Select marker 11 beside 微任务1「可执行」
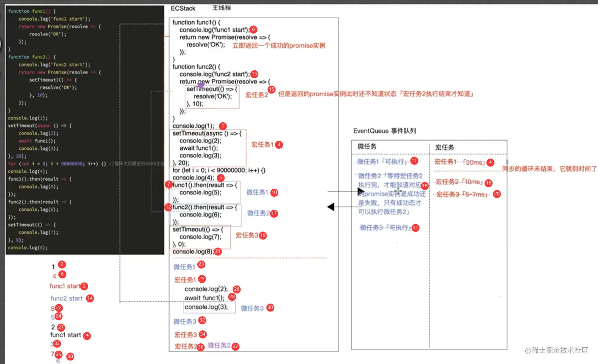This screenshot has width=598, height=364. point(414,160)
